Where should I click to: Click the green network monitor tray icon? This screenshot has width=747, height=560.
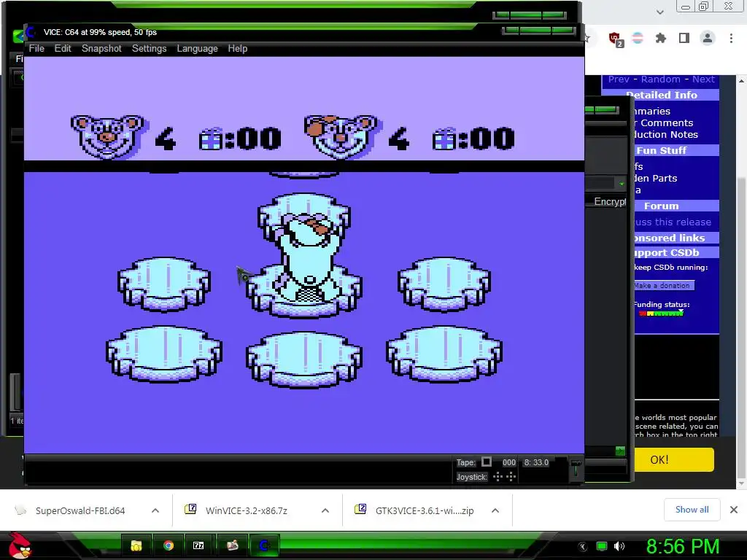602,546
